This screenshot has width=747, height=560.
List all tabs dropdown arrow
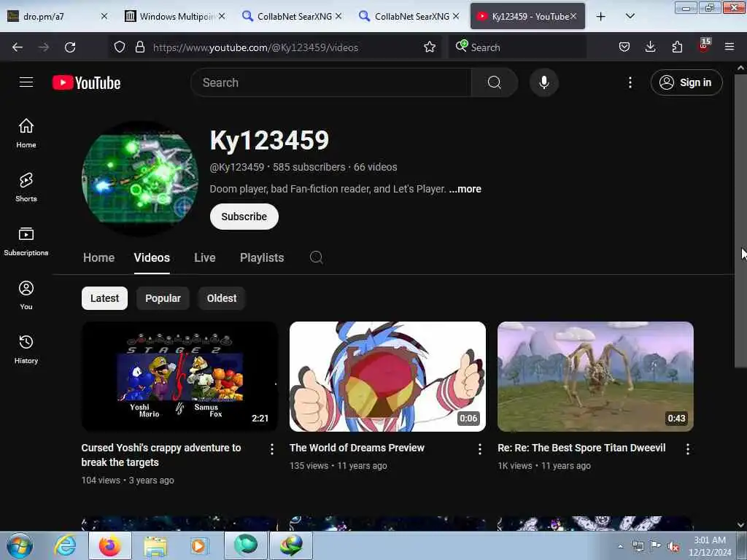pyautogui.click(x=630, y=17)
